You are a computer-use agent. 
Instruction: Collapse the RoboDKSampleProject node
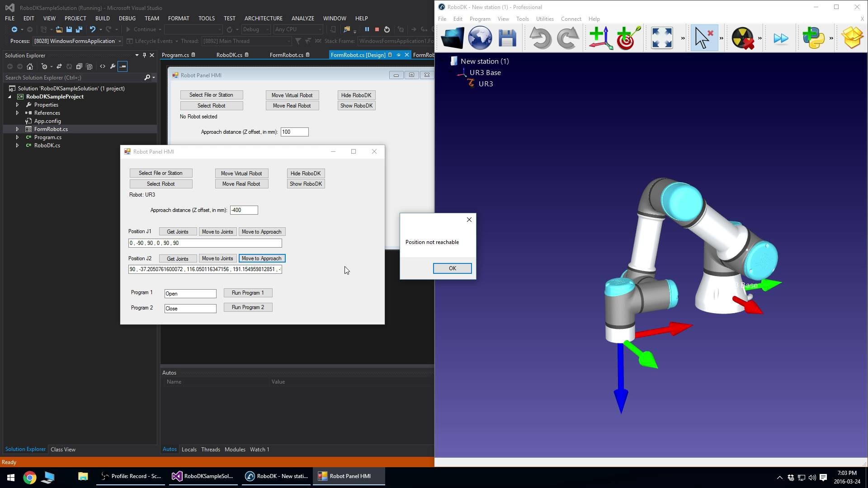coord(9,96)
